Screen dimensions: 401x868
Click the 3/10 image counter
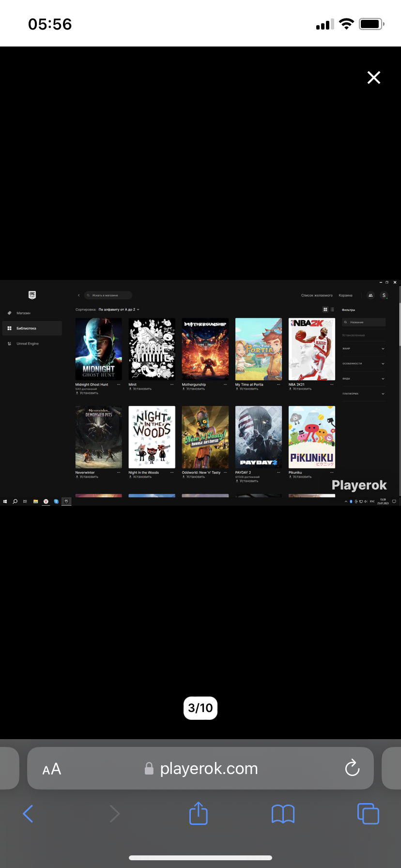[200, 708]
